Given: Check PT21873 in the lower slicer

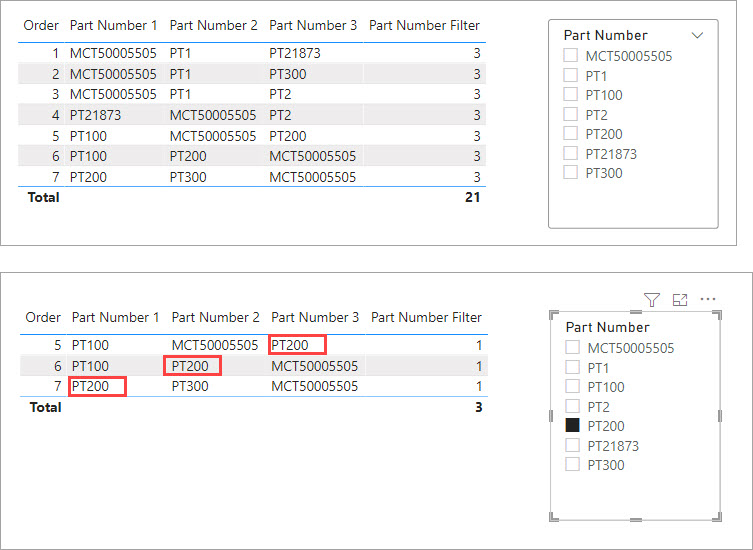Looking at the screenshot, I should pos(572,445).
